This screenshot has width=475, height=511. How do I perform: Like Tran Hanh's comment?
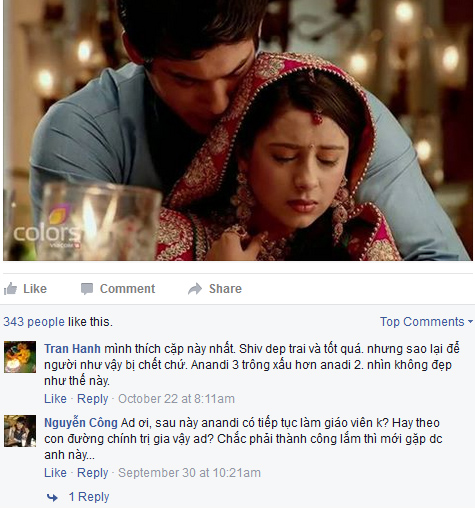(x=55, y=399)
